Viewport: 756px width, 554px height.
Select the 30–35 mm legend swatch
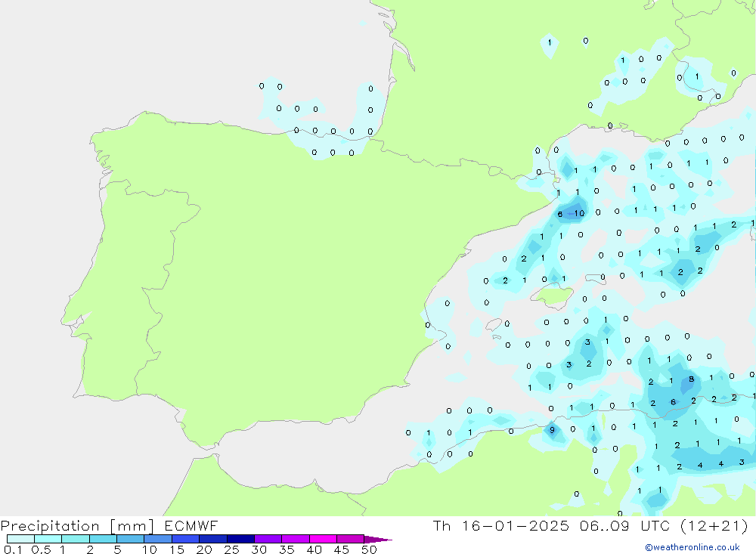[x=268, y=539]
